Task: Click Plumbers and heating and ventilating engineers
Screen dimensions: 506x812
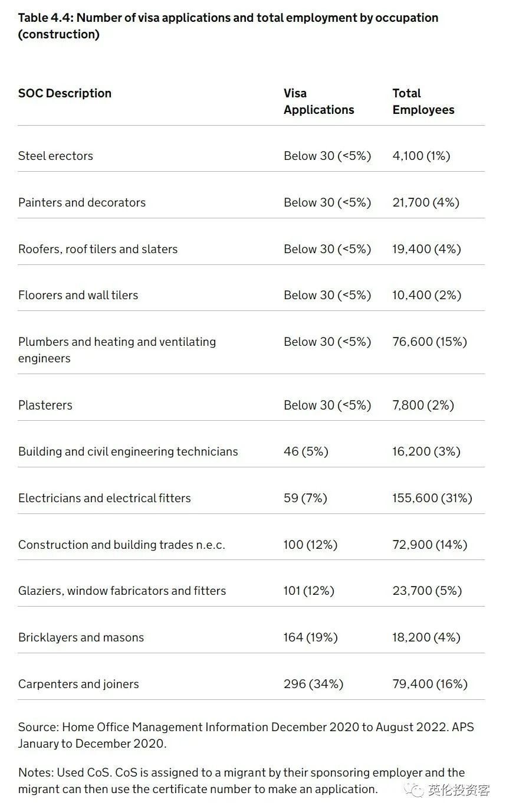Action: tap(117, 350)
